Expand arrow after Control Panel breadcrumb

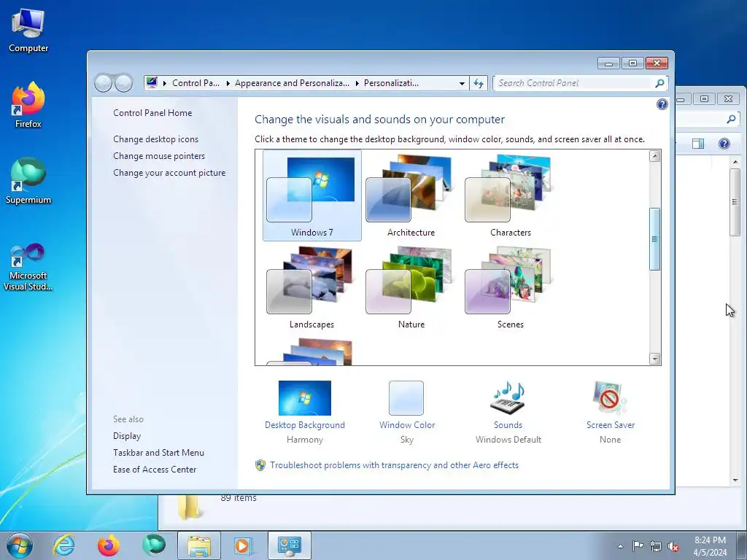(x=228, y=83)
